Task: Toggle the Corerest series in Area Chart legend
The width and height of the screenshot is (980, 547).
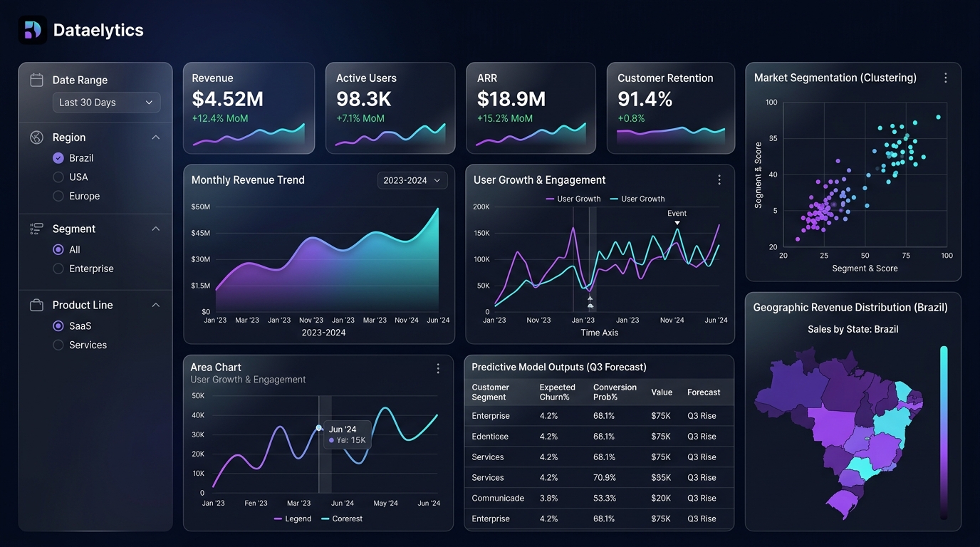Action: coord(342,519)
